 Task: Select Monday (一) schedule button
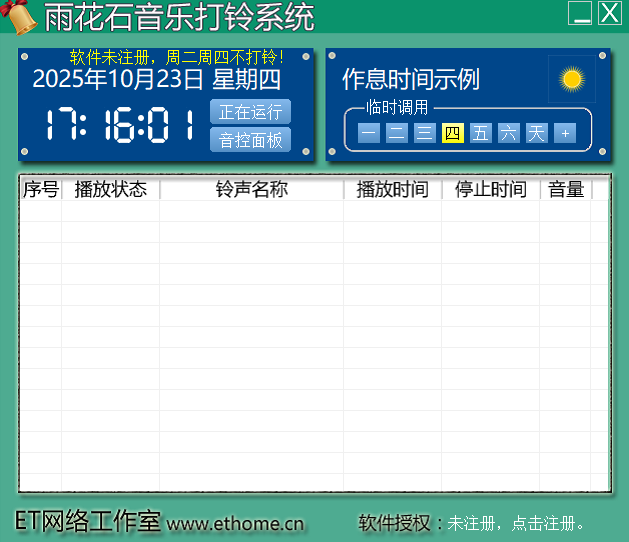coord(369,133)
